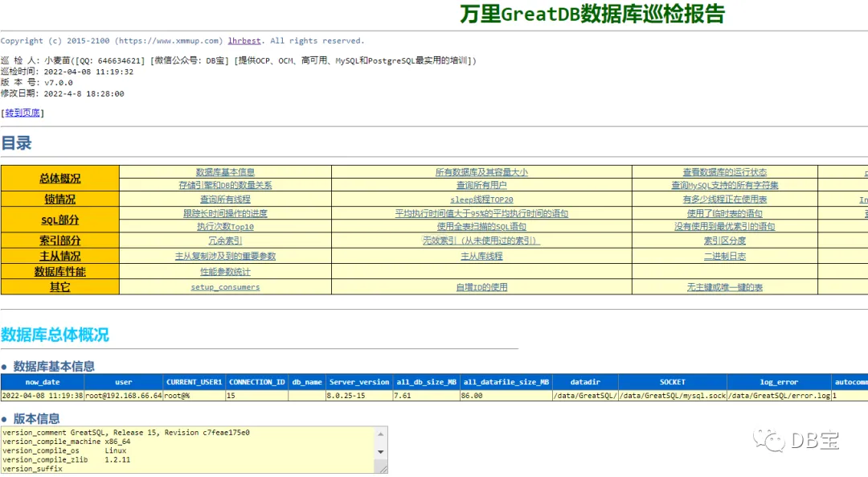Open 平均执行时间值大于95% statement link
Viewport: 868px width, 477px height.
coord(481,213)
